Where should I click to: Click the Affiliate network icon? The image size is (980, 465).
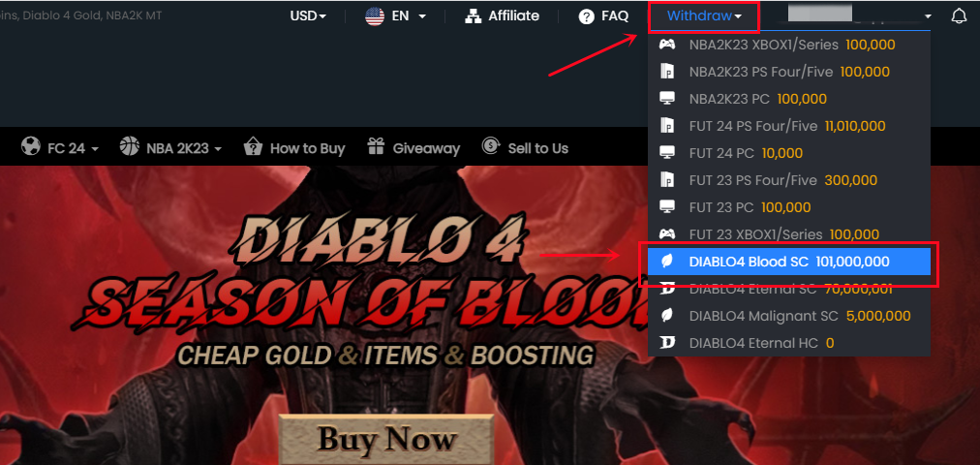pos(474,16)
